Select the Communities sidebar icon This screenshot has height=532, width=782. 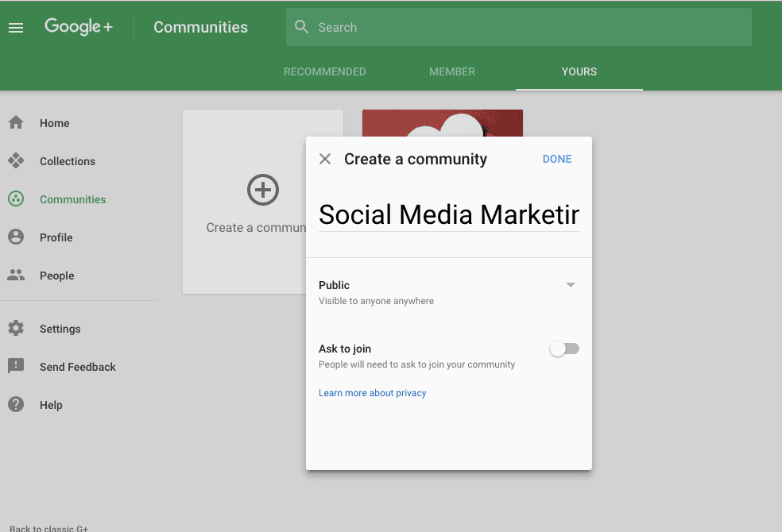coord(16,199)
